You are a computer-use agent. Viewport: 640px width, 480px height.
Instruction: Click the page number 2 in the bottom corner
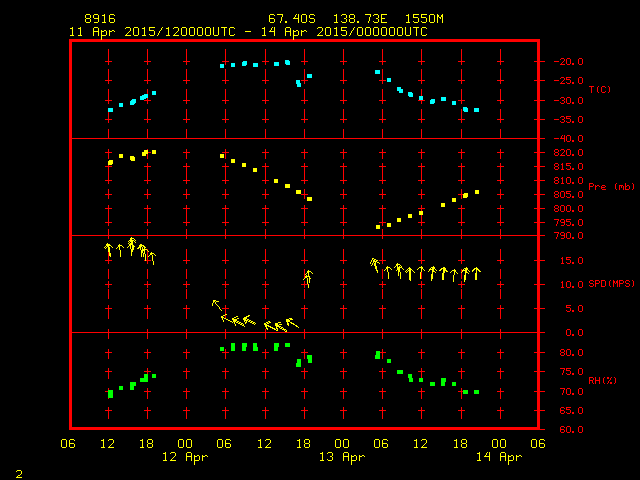[19, 474]
